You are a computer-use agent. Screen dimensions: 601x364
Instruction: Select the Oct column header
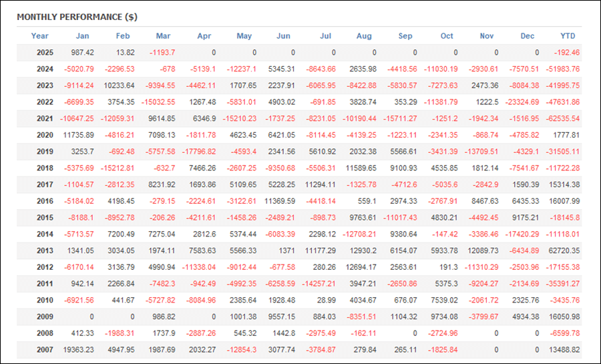pos(447,36)
